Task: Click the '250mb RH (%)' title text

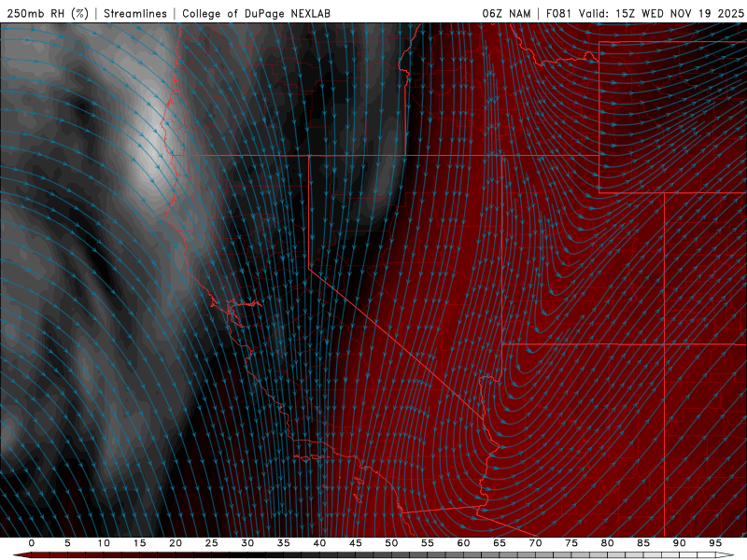Action: tap(48, 13)
